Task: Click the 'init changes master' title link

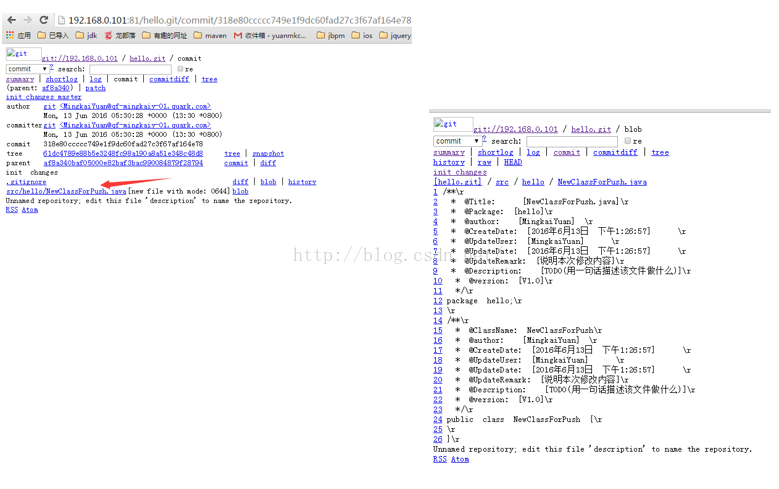Action: 44,97
